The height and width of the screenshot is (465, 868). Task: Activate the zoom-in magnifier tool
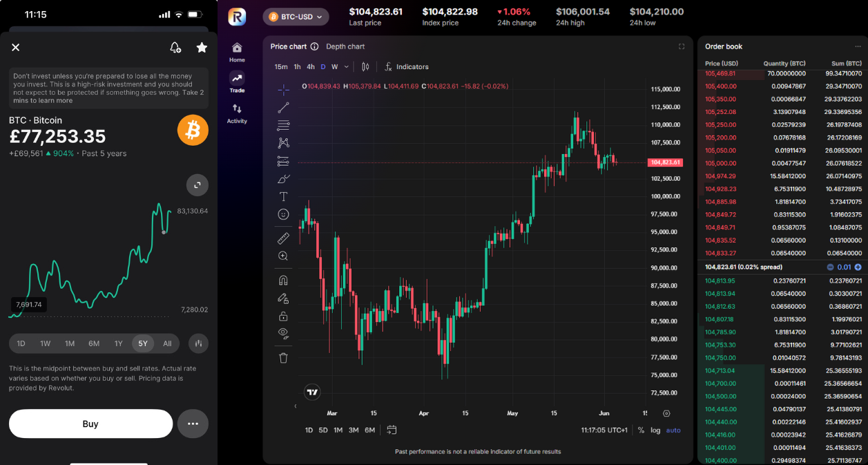pyautogui.click(x=283, y=256)
